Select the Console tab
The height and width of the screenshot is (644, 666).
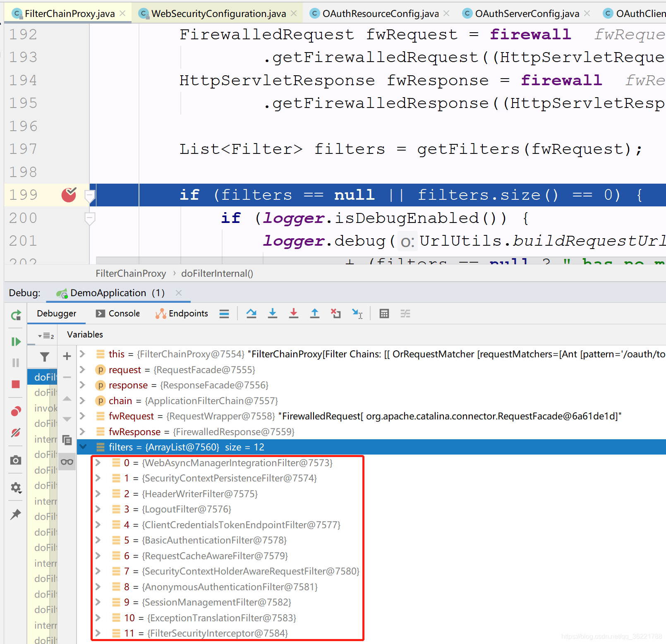[x=118, y=314]
